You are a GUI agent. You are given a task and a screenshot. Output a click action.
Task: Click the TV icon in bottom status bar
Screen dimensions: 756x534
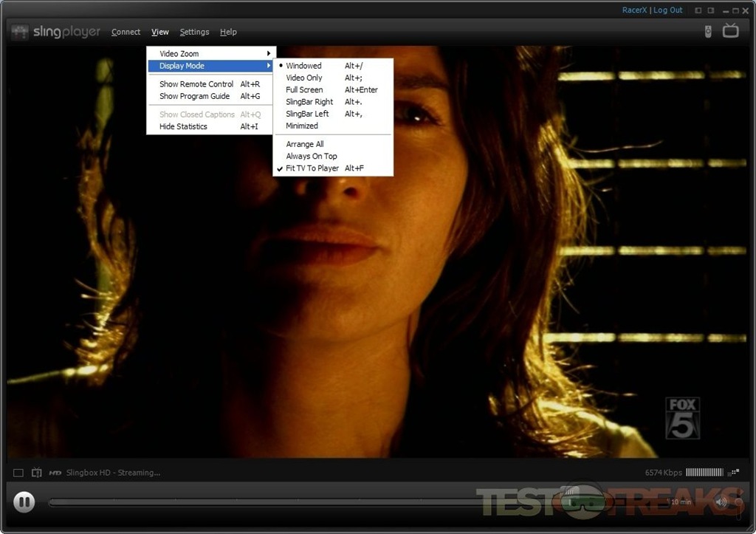[x=37, y=473]
